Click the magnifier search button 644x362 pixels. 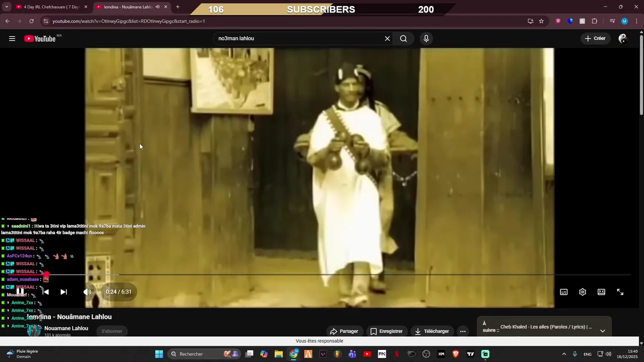[x=404, y=39]
